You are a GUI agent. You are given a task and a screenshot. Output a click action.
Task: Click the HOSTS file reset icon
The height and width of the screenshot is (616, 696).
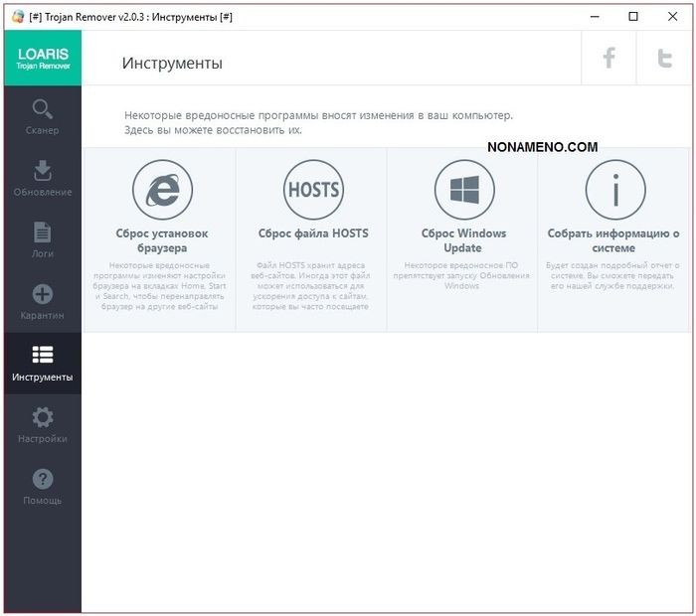point(313,189)
